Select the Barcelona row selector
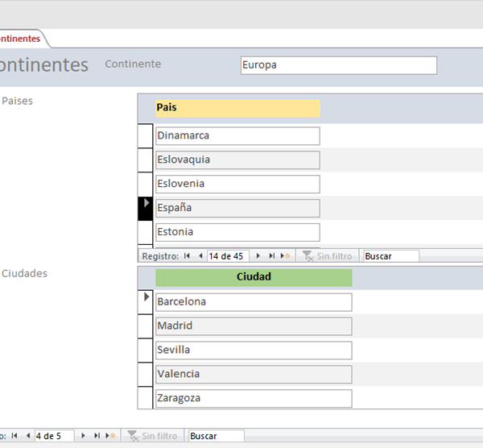The width and height of the screenshot is (483, 448). 146,301
